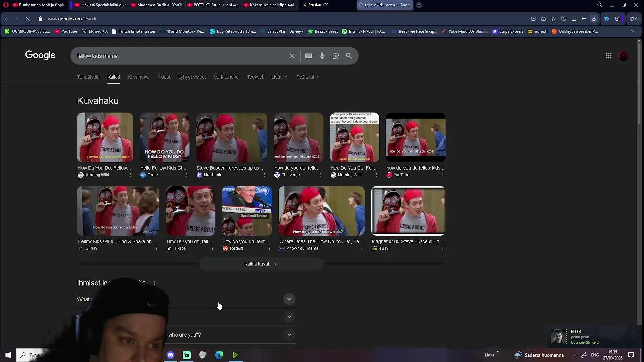Save the page with the toolbar heart icon
This screenshot has height=362, width=644.
point(563,19)
